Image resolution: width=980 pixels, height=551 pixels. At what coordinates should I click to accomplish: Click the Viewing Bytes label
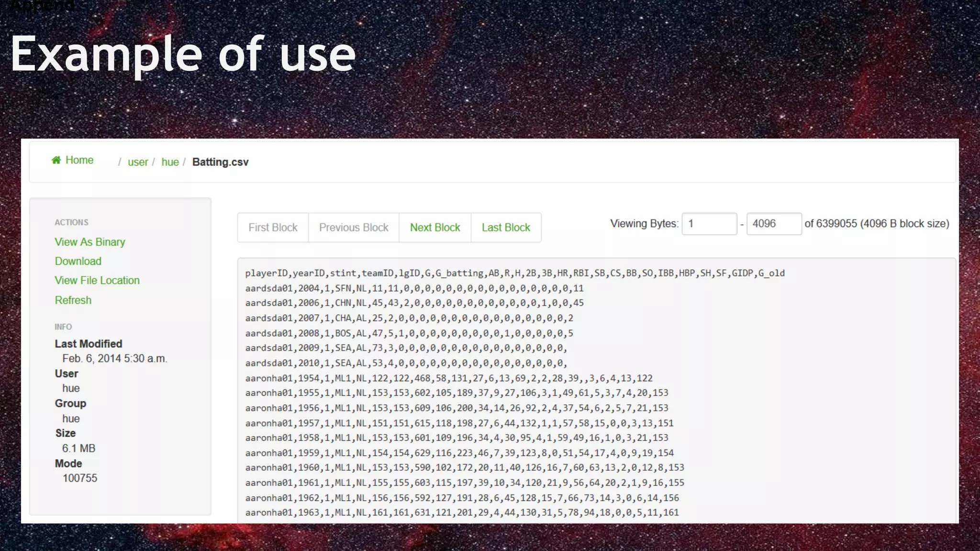tap(644, 224)
